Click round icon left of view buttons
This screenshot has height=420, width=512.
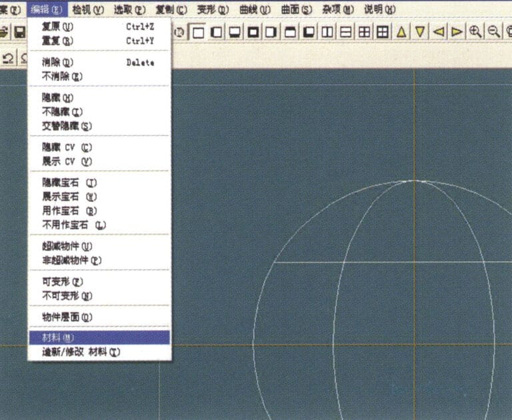(179, 32)
